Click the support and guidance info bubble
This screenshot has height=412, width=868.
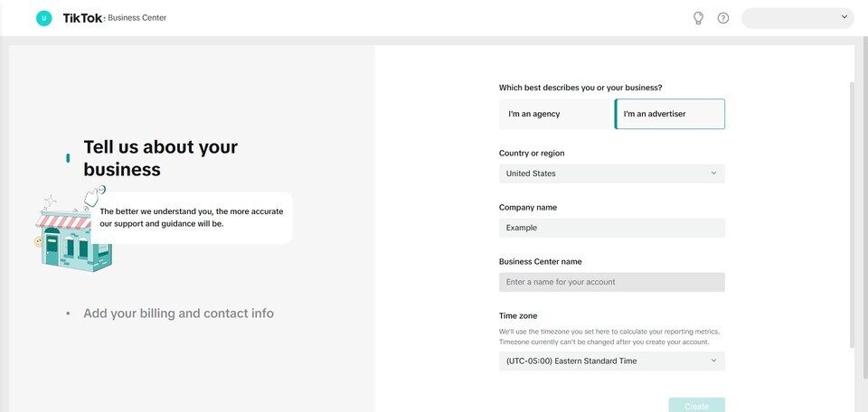(192, 218)
